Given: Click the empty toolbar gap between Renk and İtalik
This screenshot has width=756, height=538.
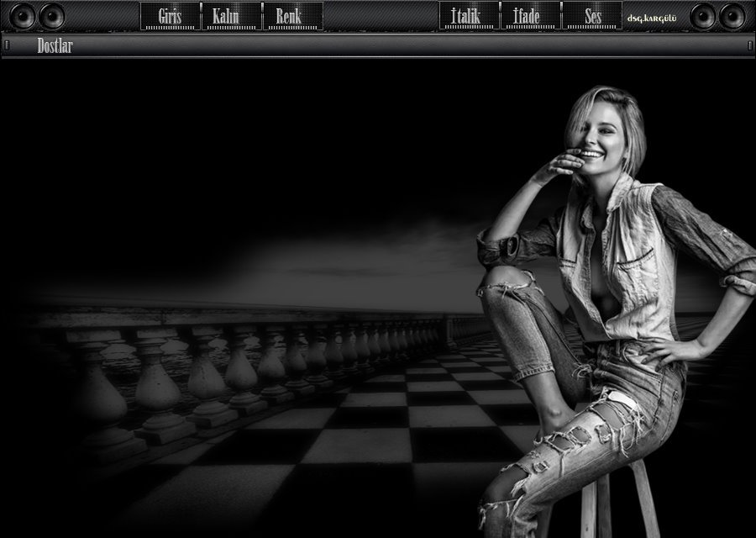Looking at the screenshot, I should click(381, 16).
